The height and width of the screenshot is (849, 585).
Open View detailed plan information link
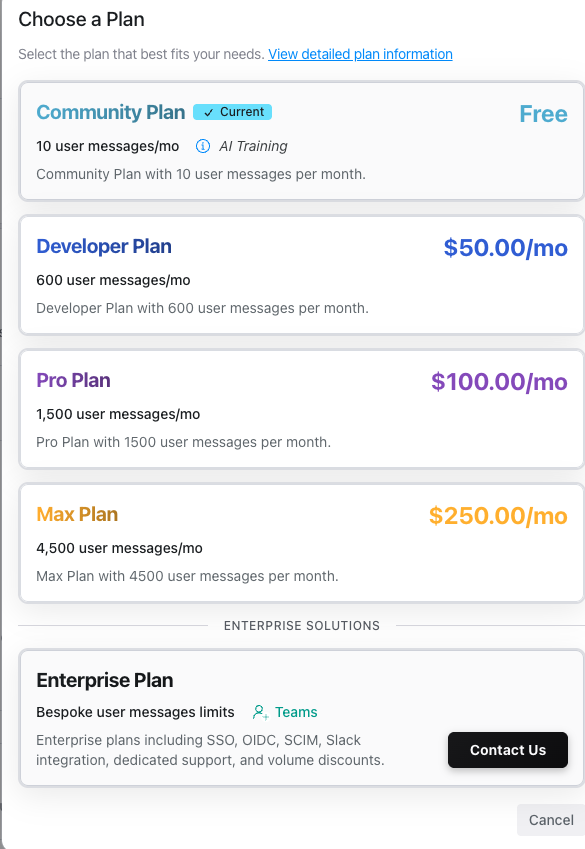[x=360, y=54]
